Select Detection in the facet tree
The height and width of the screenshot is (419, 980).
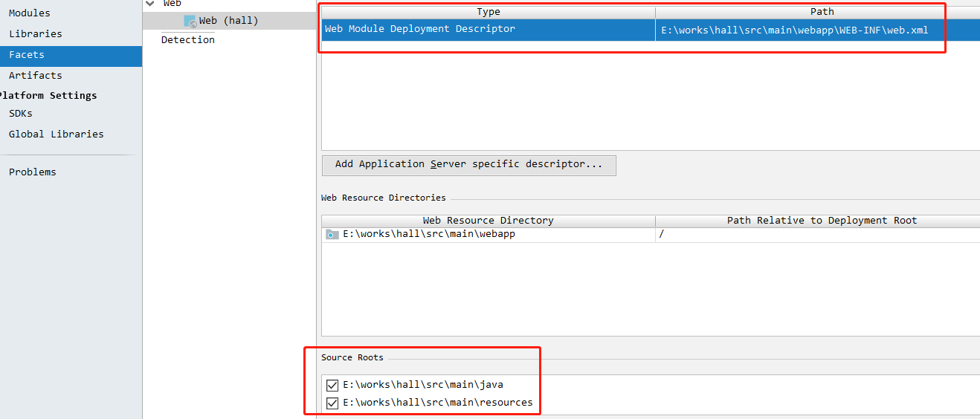(188, 40)
